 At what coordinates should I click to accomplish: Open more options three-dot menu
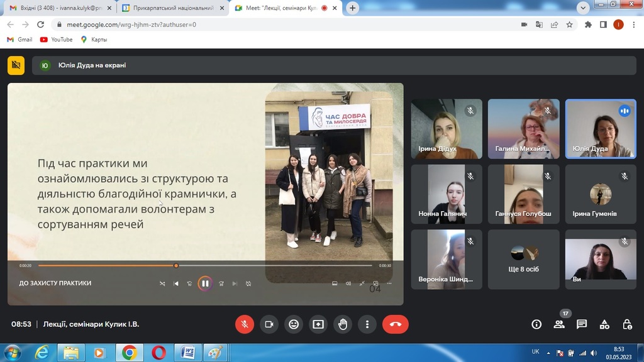367,324
